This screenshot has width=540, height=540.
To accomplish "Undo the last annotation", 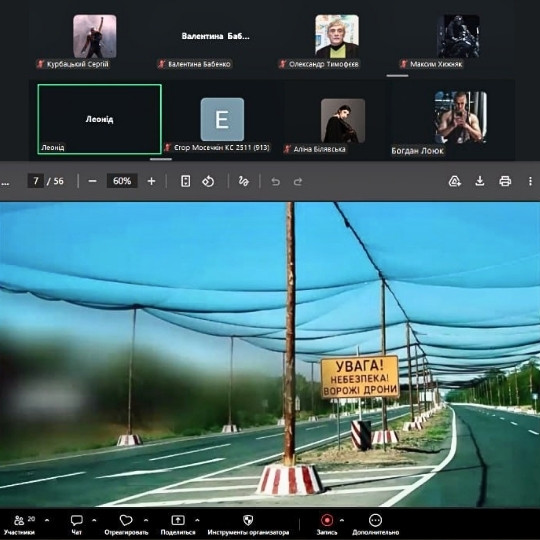I will pos(275,181).
